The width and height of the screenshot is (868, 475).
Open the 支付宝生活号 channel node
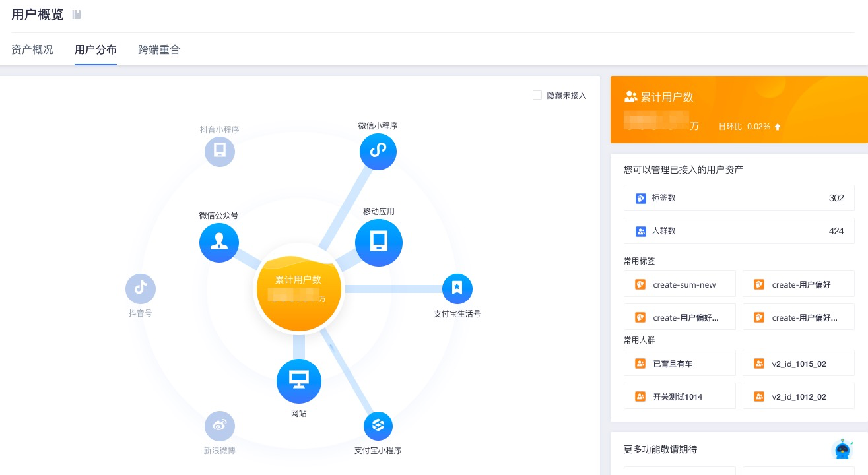tap(457, 288)
